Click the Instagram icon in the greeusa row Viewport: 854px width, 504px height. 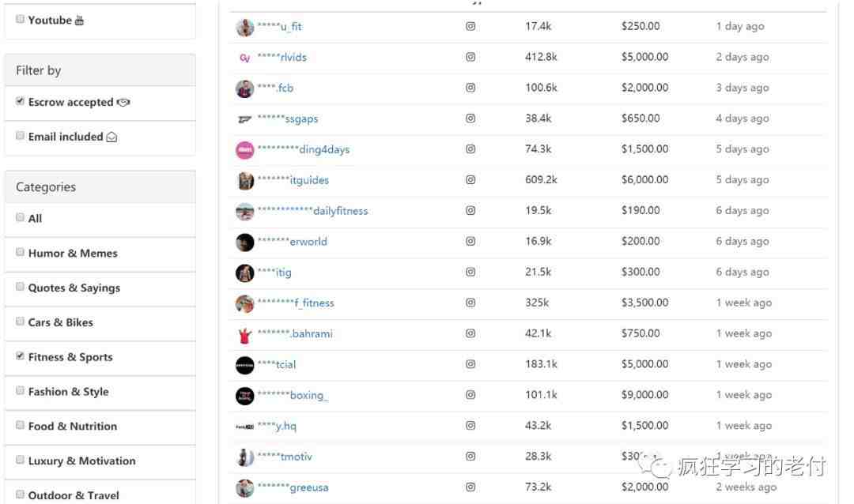click(x=470, y=487)
